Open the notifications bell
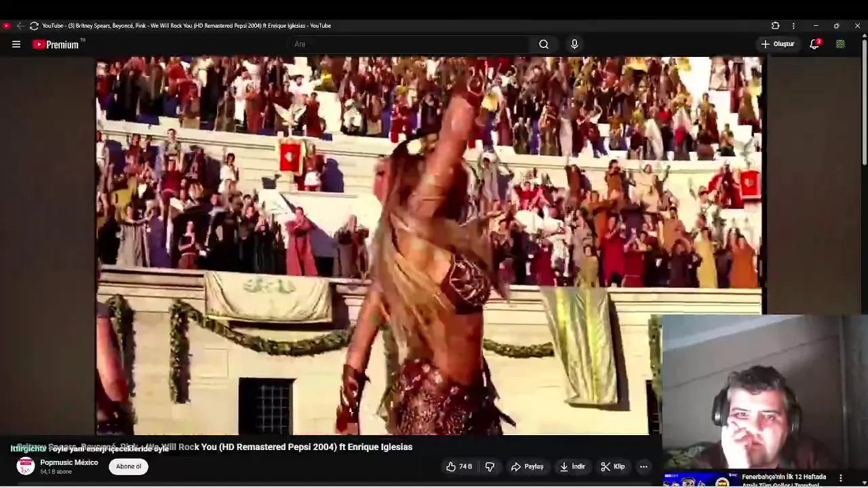The width and height of the screenshot is (868, 488). pos(814,44)
